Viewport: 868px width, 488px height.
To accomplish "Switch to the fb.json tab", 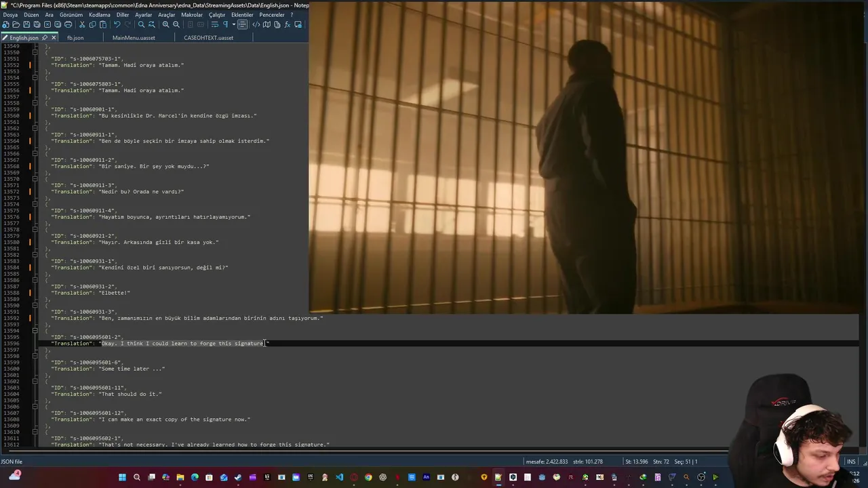I will [x=75, y=38].
